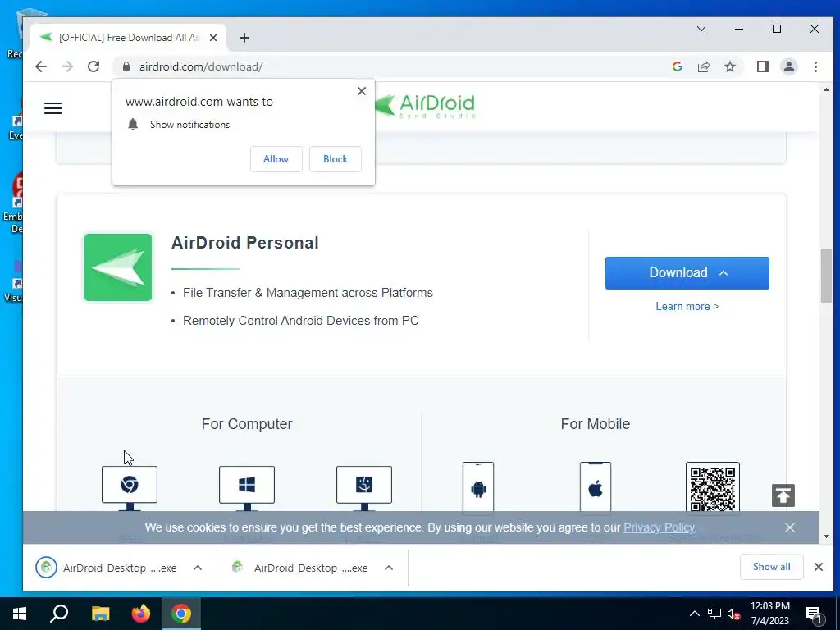Screen dimensions: 840x630
Task: Switch to the OFFICIAL Free Download tab
Action: (129, 38)
